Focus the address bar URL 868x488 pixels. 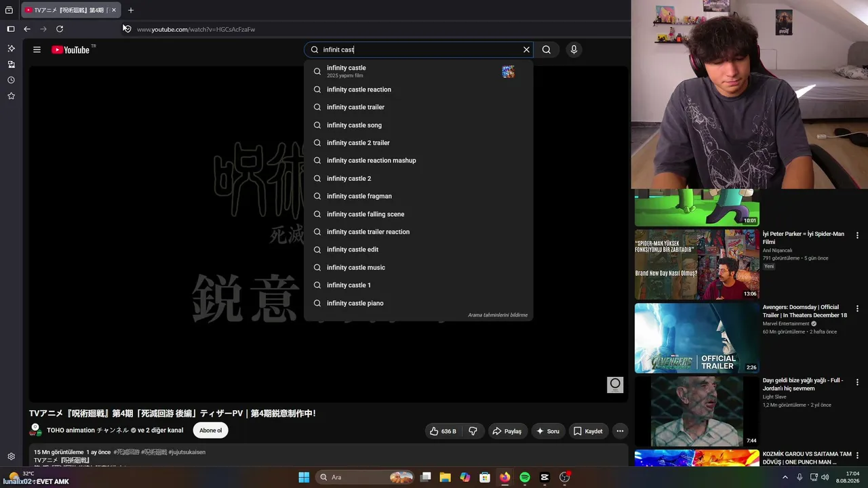pos(196,30)
